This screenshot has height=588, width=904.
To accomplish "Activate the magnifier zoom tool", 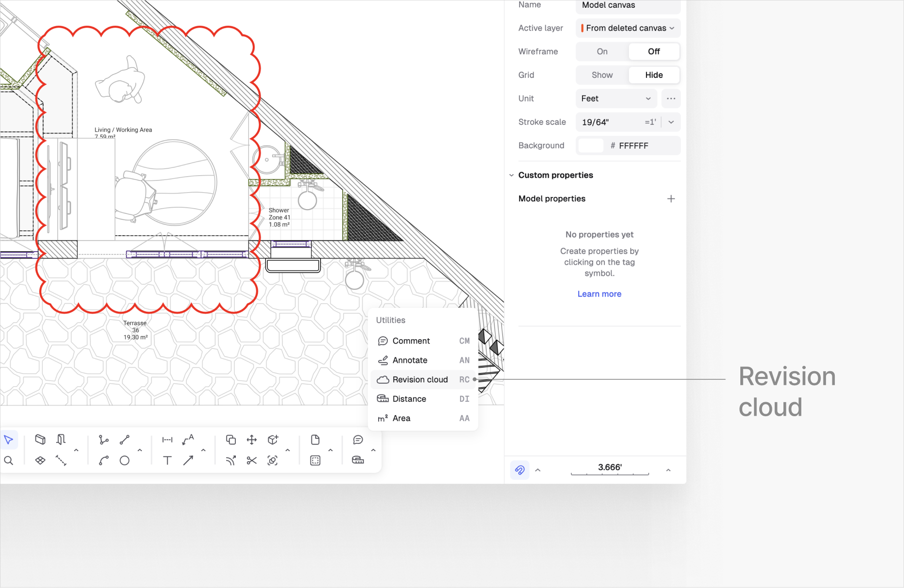I will coord(9,460).
